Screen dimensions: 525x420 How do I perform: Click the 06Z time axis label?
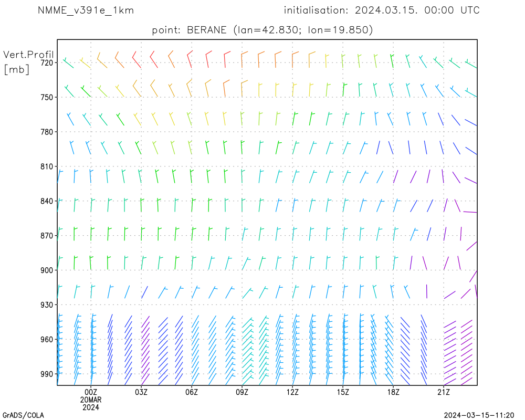pos(192,392)
